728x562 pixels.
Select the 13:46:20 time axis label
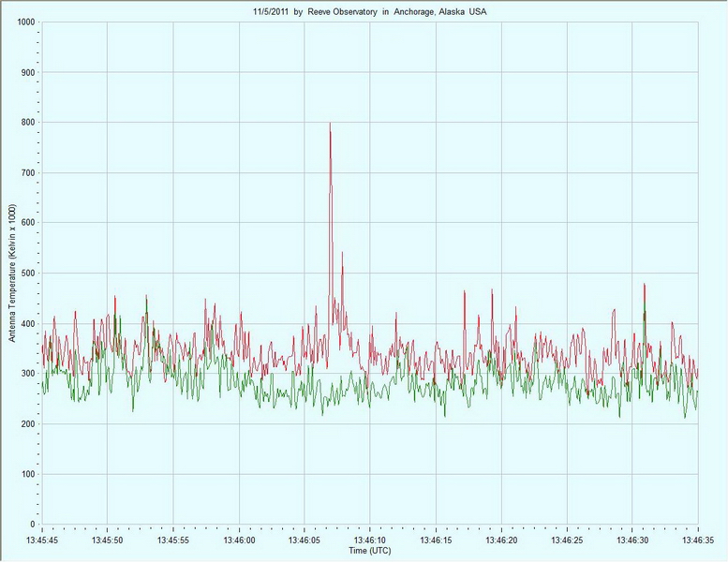tap(501, 540)
